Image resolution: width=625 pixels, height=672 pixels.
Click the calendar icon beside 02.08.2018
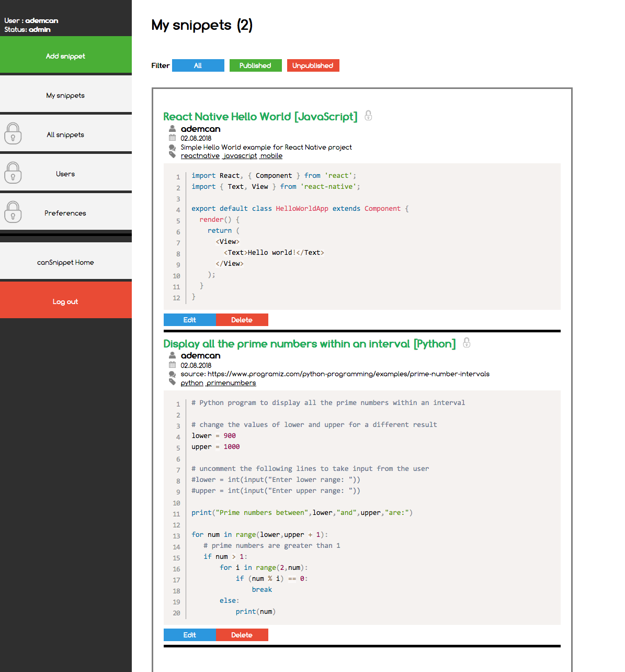172,137
